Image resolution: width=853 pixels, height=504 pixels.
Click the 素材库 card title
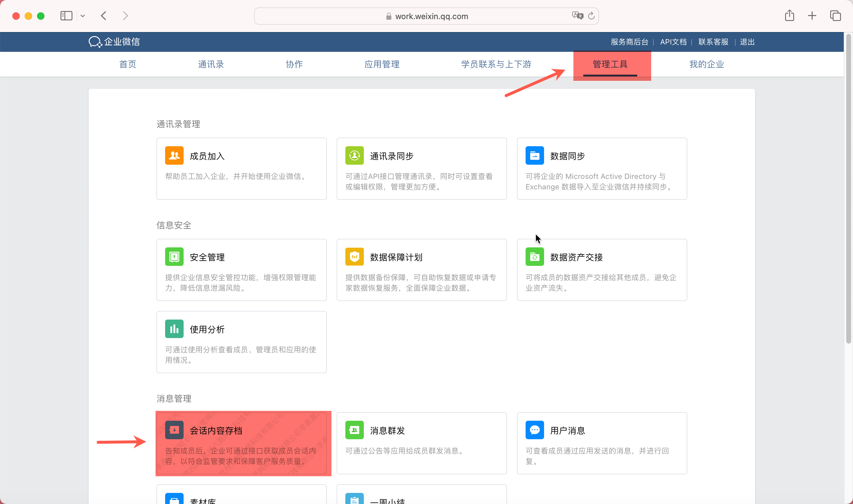(x=203, y=501)
